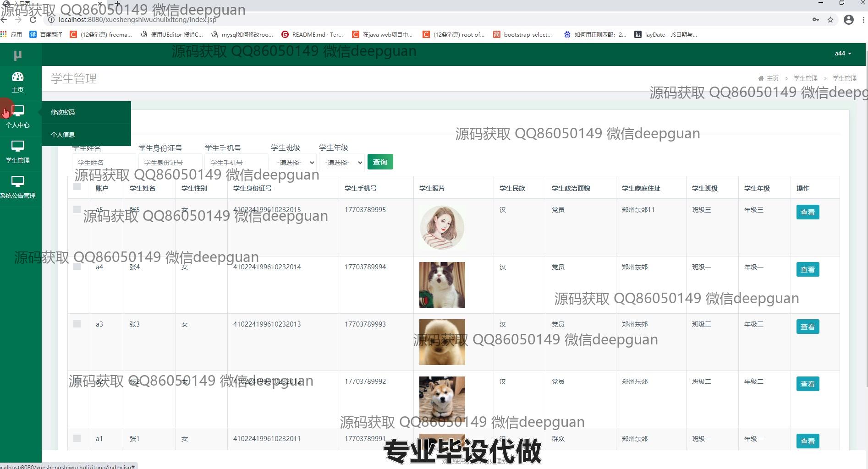The image size is (868, 469).
Task: Check the checkbox for student row a1
Action: (x=77, y=439)
